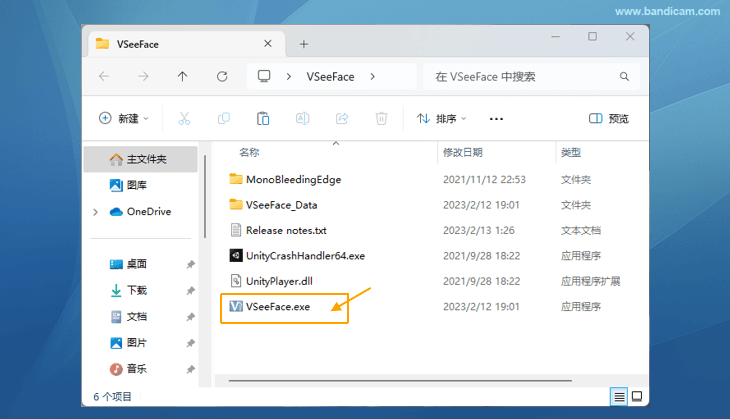730x419 pixels.
Task: Click the Delete trash icon
Action: [x=381, y=119]
